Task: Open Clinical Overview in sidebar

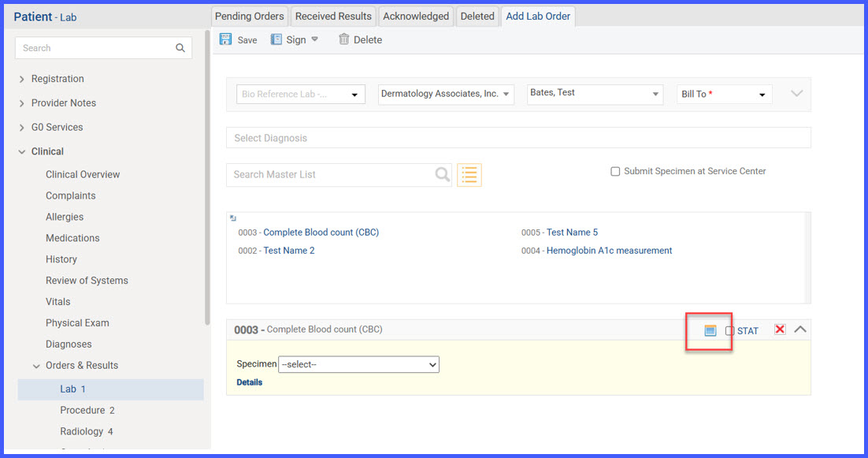Action: coord(83,174)
